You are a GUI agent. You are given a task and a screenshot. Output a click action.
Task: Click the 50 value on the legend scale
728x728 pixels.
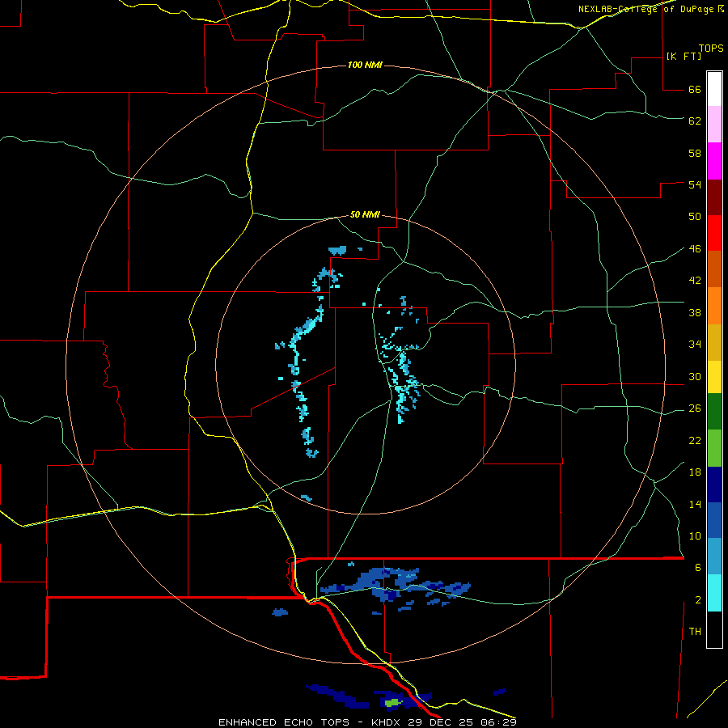(x=695, y=216)
